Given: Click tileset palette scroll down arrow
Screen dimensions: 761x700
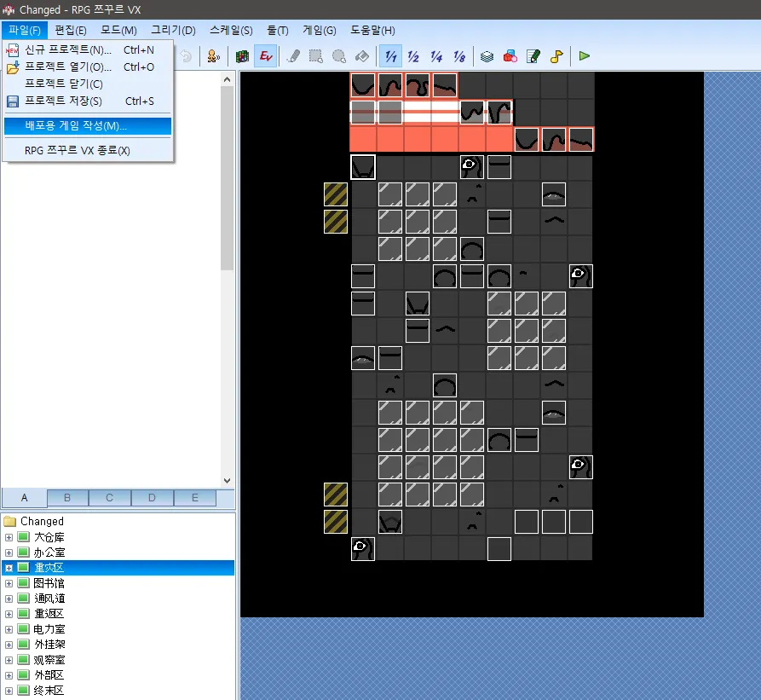Looking at the screenshot, I should 228,481.
